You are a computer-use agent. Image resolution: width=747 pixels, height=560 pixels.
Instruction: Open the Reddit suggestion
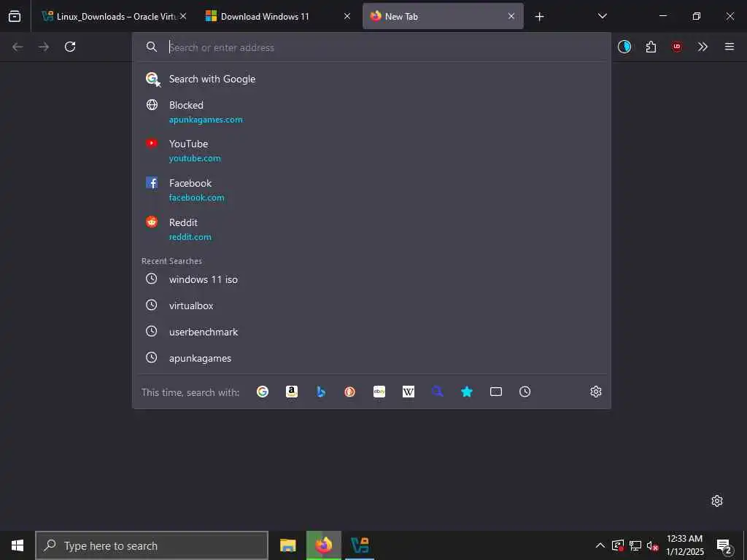pos(371,229)
